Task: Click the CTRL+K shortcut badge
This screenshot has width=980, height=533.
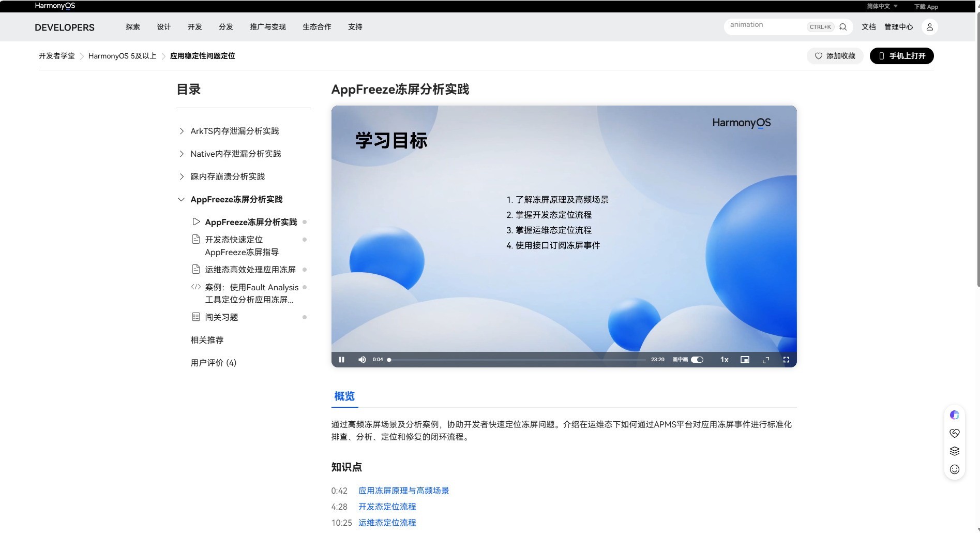Action: [x=820, y=27]
